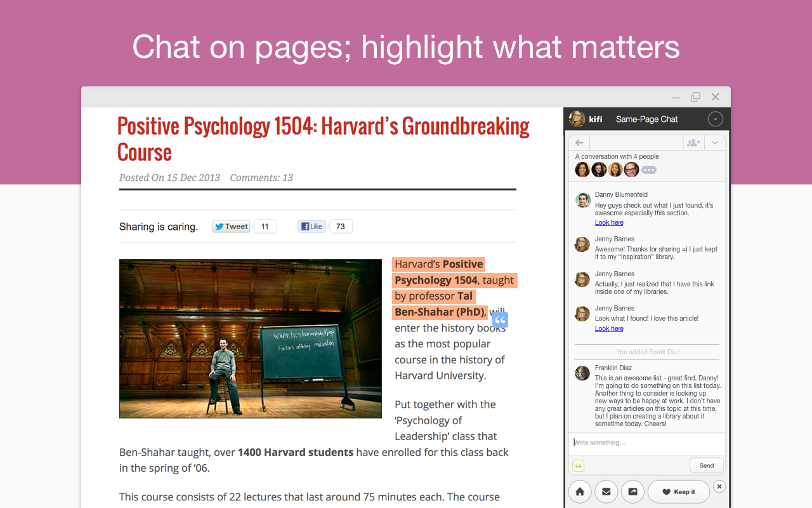Click 'Sharing is caring.' text
Screen dimensions: 812x508
click(159, 227)
